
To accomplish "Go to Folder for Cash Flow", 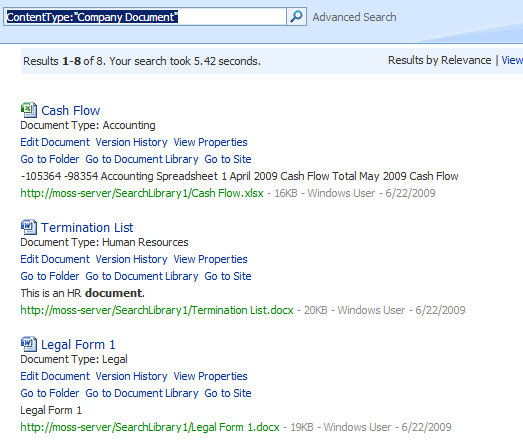I will pyautogui.click(x=50, y=159).
